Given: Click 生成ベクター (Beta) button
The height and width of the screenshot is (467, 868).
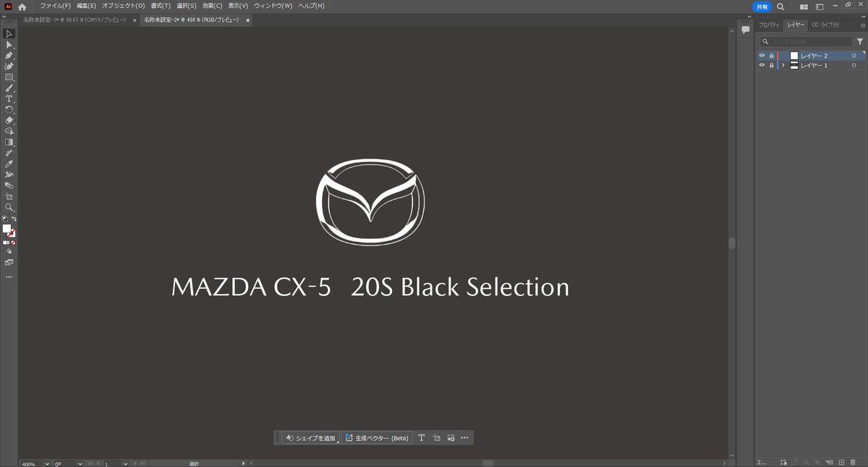Looking at the screenshot, I should tap(377, 438).
